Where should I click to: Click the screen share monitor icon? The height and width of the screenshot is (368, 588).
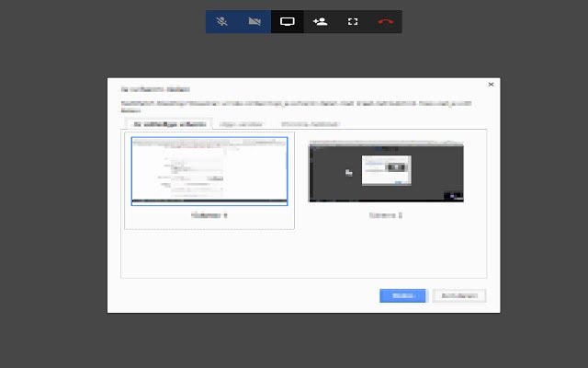pyautogui.click(x=288, y=22)
